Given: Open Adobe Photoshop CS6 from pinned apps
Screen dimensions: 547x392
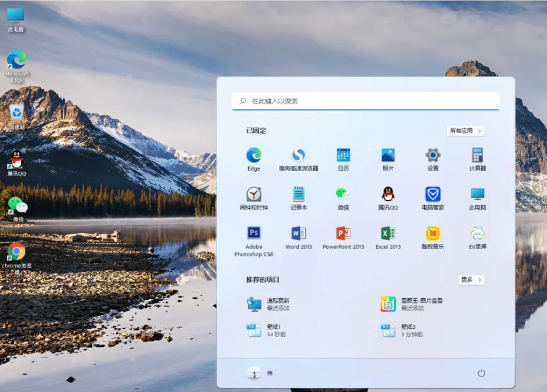Looking at the screenshot, I should tap(254, 233).
